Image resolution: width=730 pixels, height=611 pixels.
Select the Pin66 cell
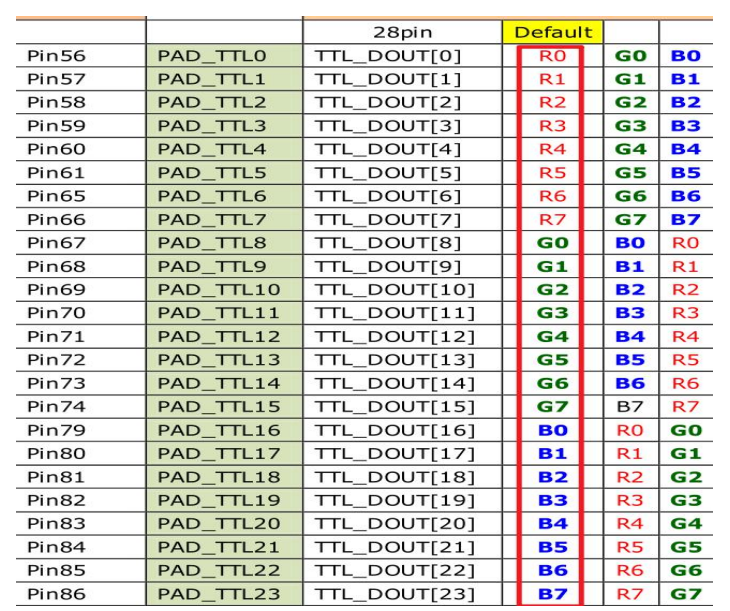pos(81,219)
